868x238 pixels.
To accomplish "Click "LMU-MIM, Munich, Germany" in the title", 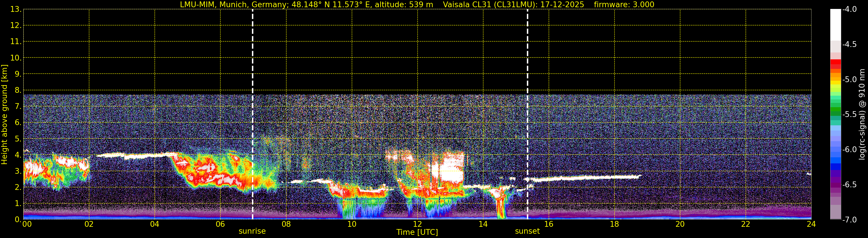I will click(233, 5).
